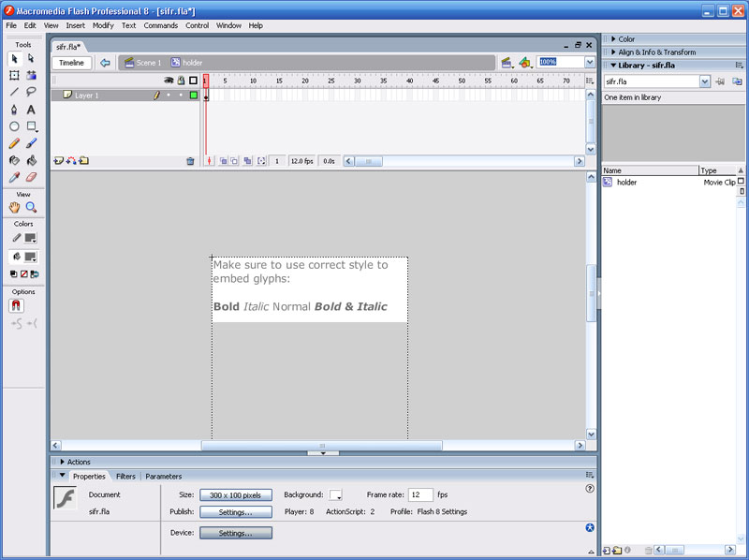Click the Insert Layer icon

(x=58, y=161)
